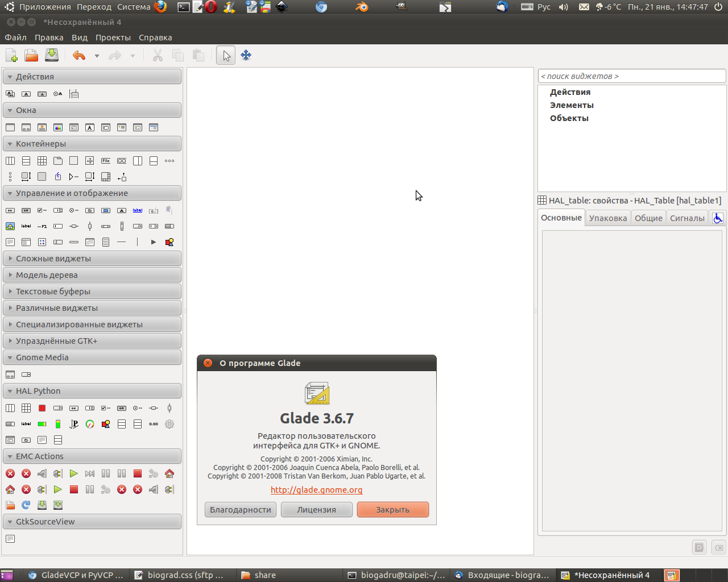Open the accessibility properties tab
728x582 pixels.
click(x=718, y=218)
